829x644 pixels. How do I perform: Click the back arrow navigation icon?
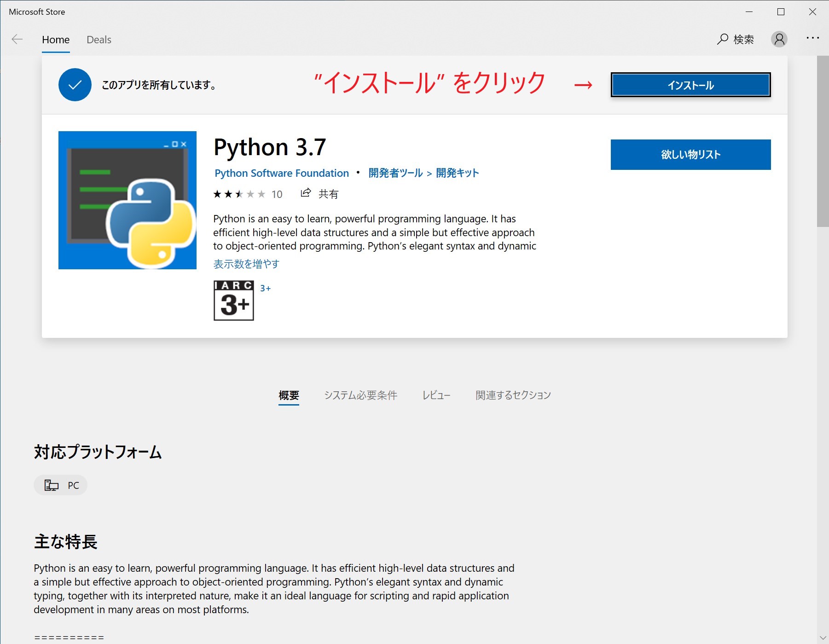click(x=17, y=40)
